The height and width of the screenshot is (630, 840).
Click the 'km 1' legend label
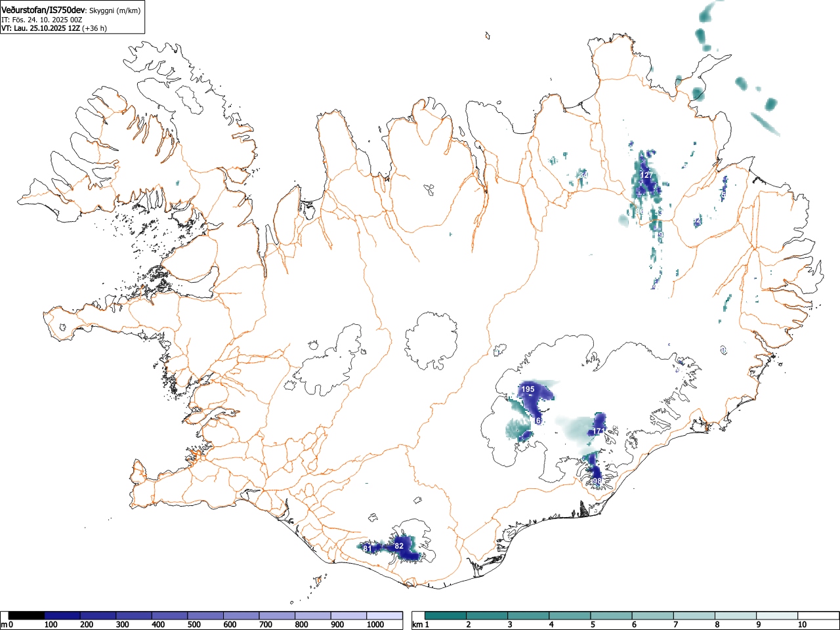pyautogui.click(x=420, y=625)
